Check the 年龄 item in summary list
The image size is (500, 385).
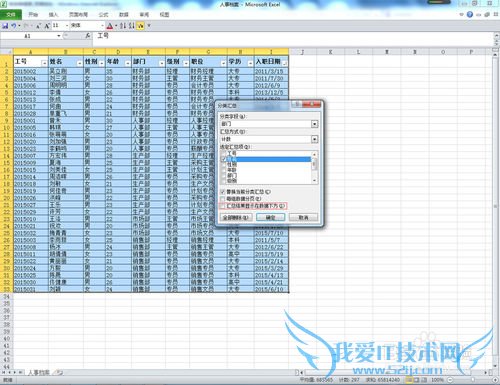click(x=224, y=170)
